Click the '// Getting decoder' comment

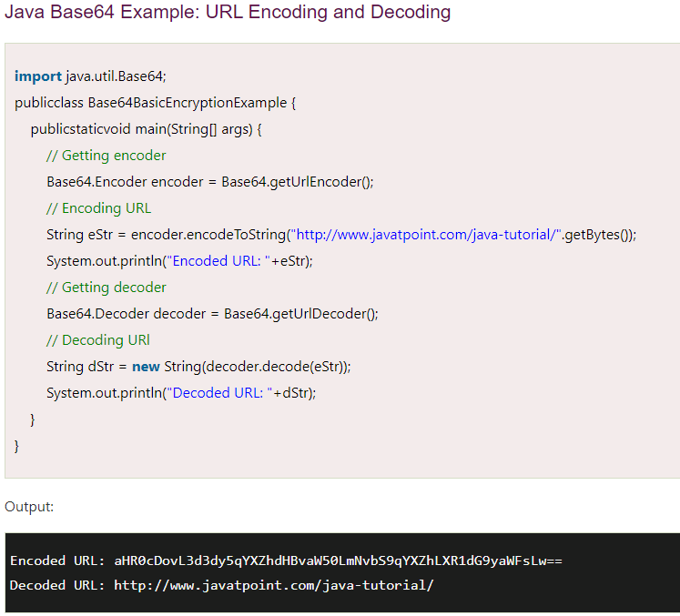107,288
